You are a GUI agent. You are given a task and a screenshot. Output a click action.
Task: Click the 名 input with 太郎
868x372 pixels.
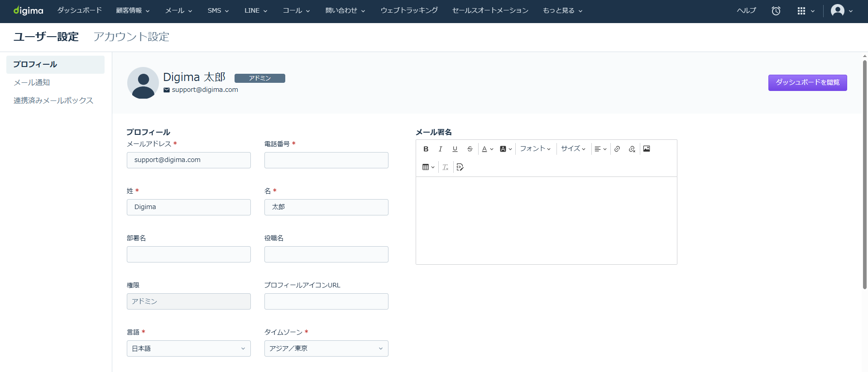[x=326, y=207]
